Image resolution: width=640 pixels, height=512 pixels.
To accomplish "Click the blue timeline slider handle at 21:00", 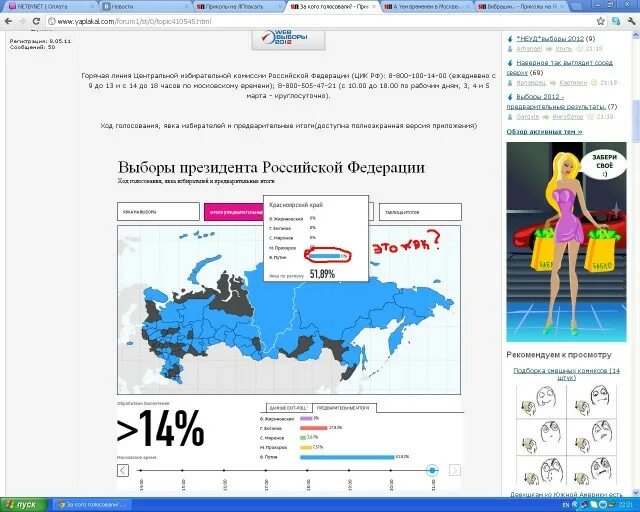I will (432, 470).
